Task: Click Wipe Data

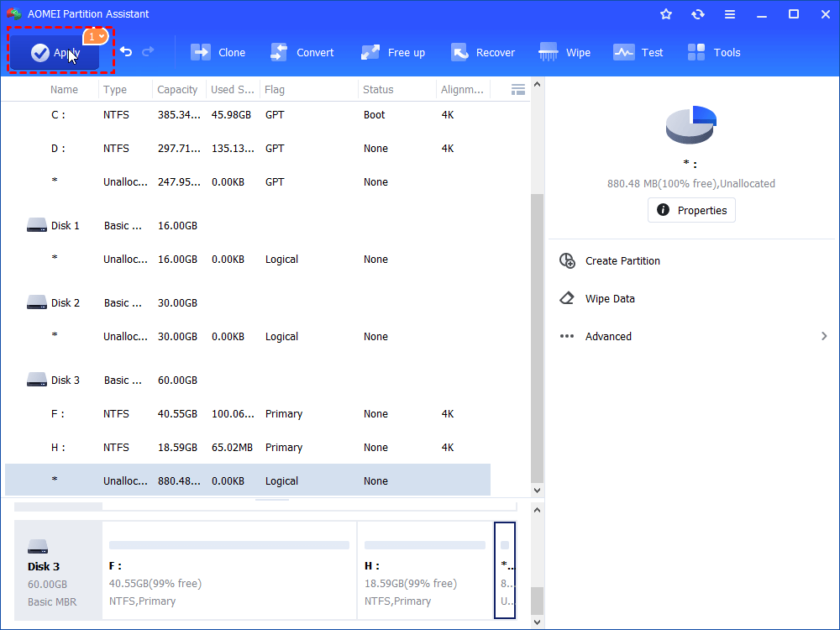Action: (x=610, y=299)
